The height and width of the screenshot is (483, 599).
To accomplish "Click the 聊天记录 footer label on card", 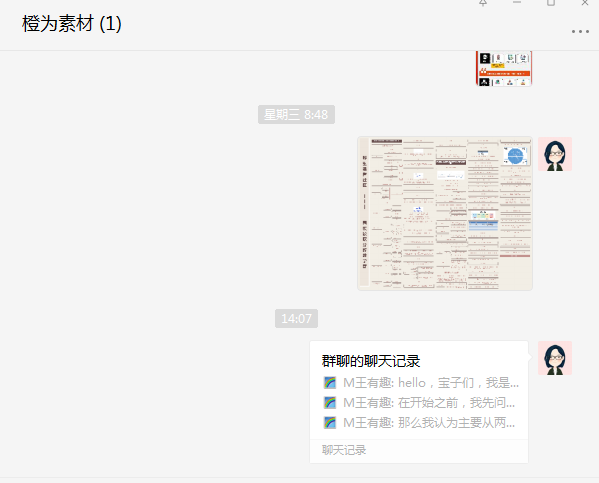I will [x=344, y=450].
